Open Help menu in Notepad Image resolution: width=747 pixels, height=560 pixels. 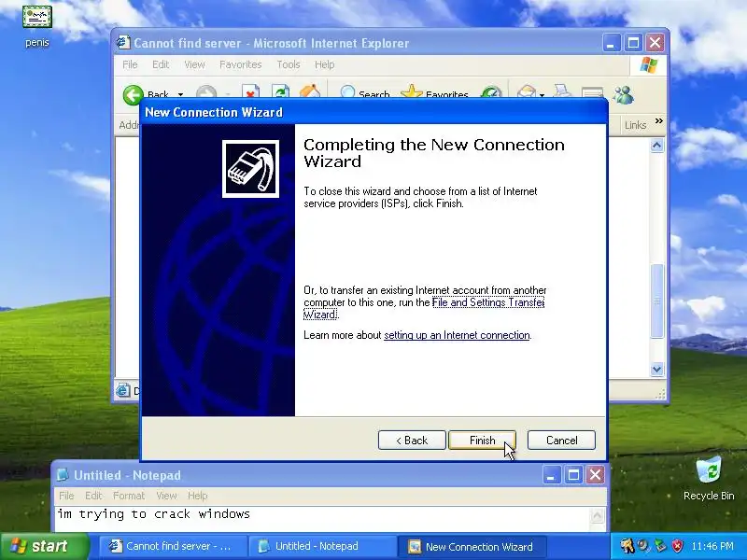197,496
